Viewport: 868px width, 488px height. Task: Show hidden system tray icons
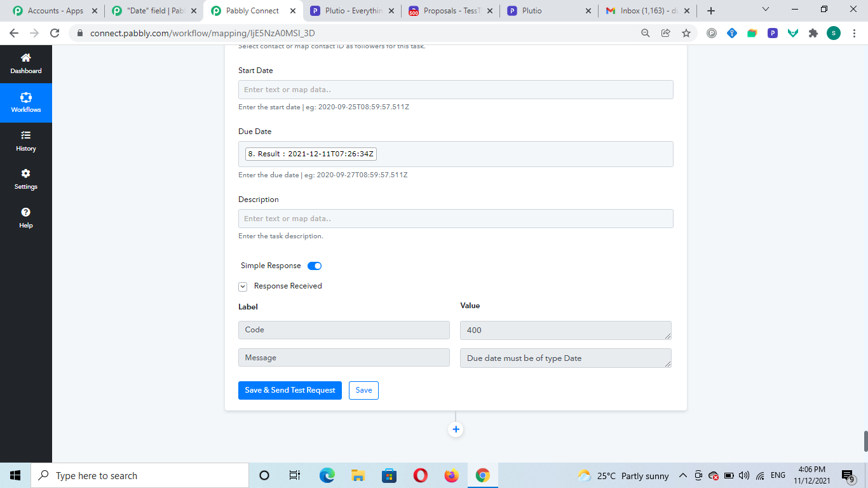(x=683, y=475)
